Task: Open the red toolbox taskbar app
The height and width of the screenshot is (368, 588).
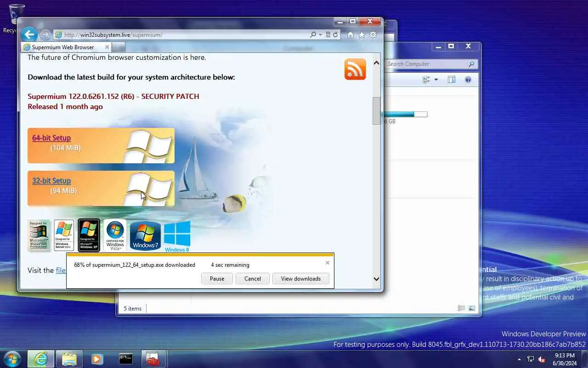Action: 153,359
